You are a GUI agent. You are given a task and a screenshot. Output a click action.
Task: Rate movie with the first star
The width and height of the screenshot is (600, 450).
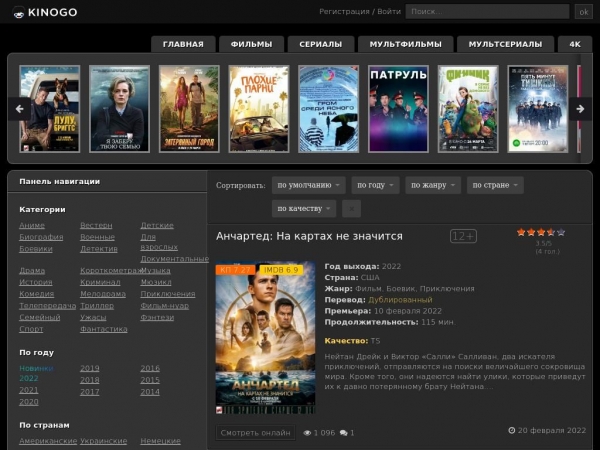(x=521, y=232)
